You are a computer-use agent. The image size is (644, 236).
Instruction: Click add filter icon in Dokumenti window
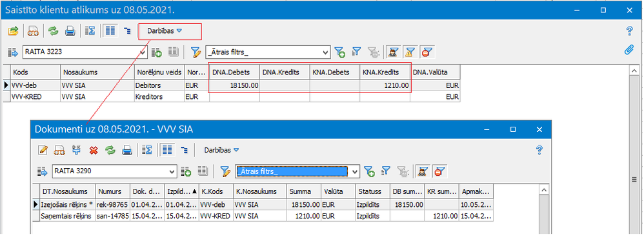tap(369, 171)
